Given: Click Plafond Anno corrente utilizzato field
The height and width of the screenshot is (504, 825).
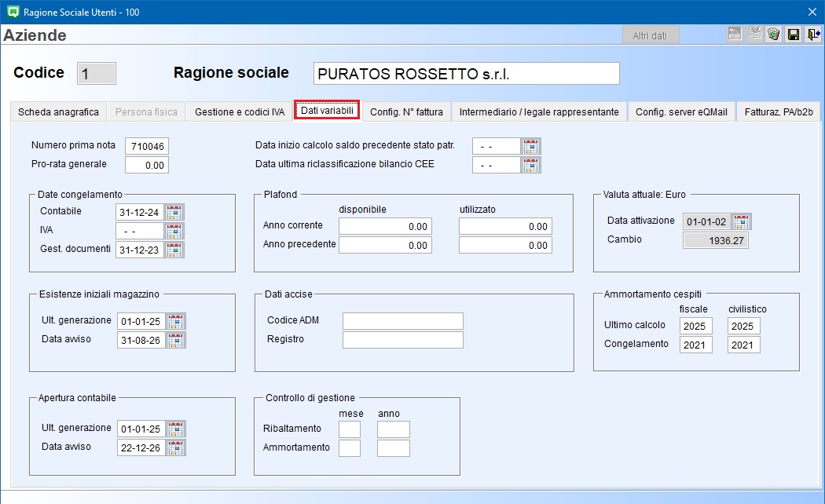Looking at the screenshot, I should [506, 227].
